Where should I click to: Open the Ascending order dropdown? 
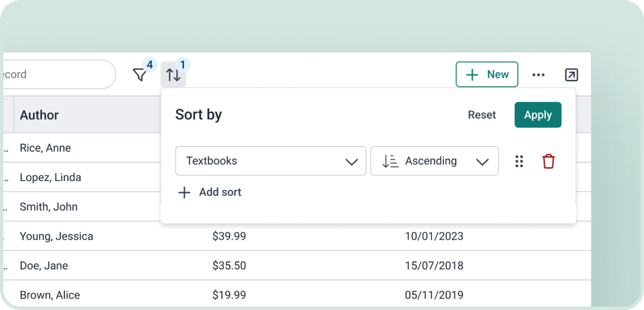click(434, 161)
